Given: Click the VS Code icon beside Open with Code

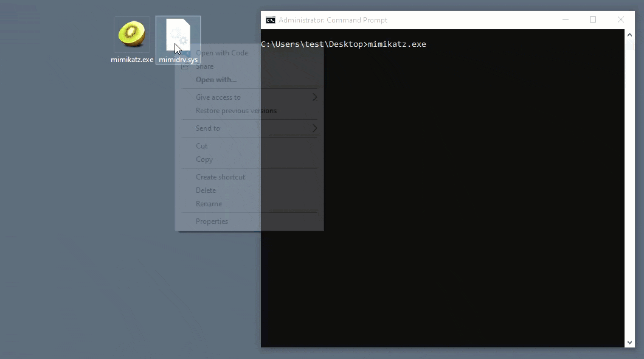Looking at the screenshot, I should (186, 53).
